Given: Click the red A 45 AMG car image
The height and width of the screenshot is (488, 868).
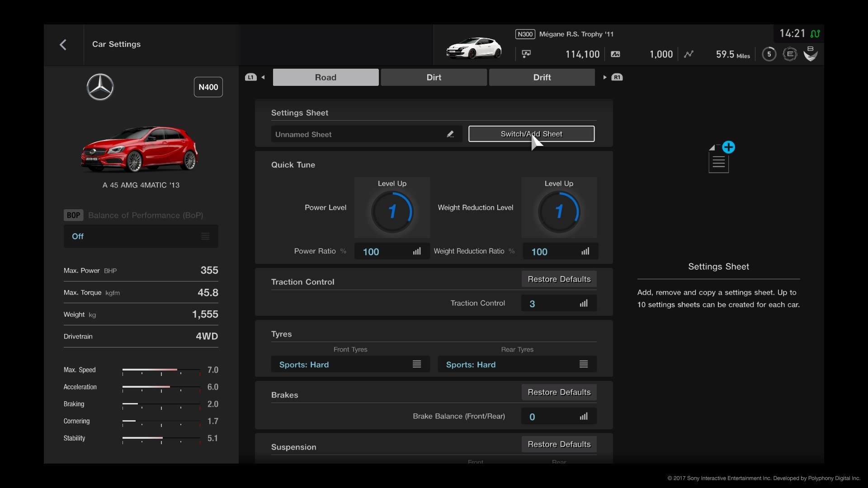Looking at the screenshot, I should pos(140,149).
